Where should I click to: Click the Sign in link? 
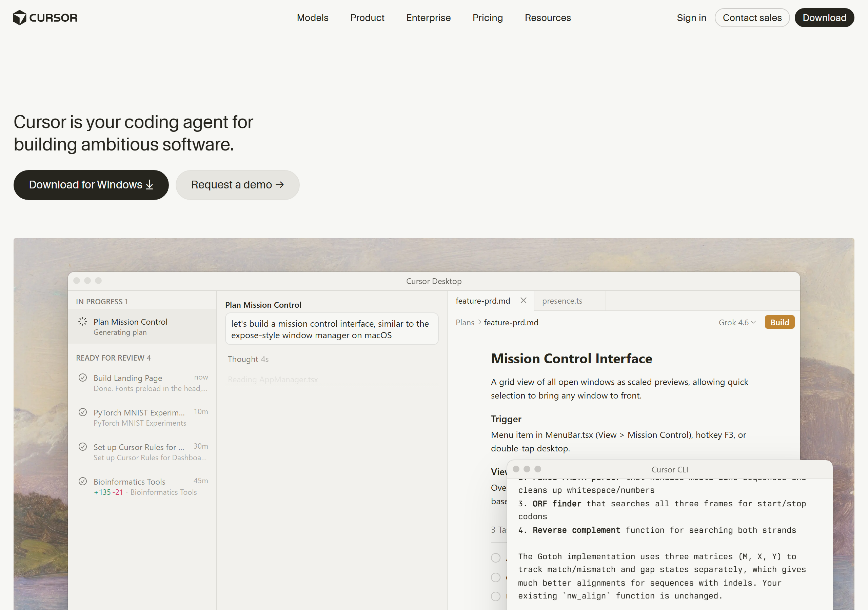coord(691,18)
